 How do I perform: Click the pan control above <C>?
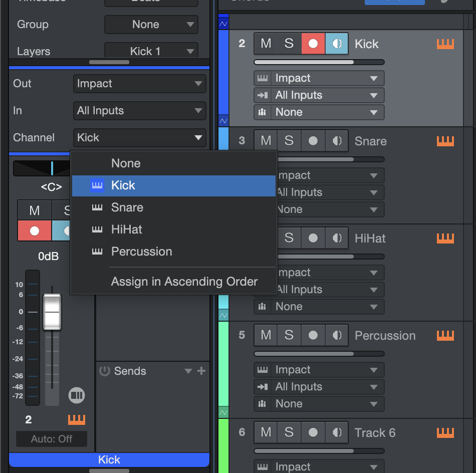pos(43,168)
